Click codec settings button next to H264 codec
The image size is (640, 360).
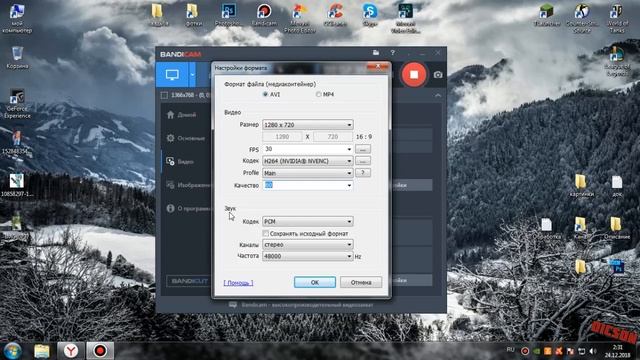click(x=363, y=161)
